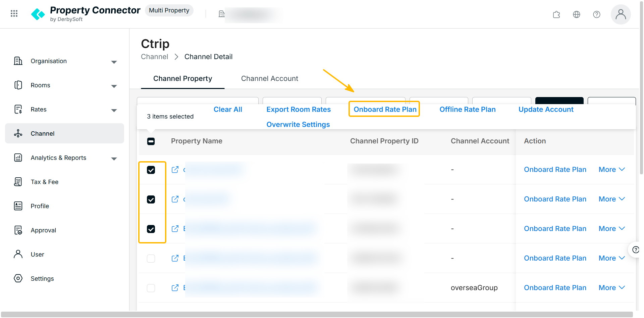Click the Organisation building icon in sidebar
The width and height of the screenshot is (644, 318).
click(18, 61)
